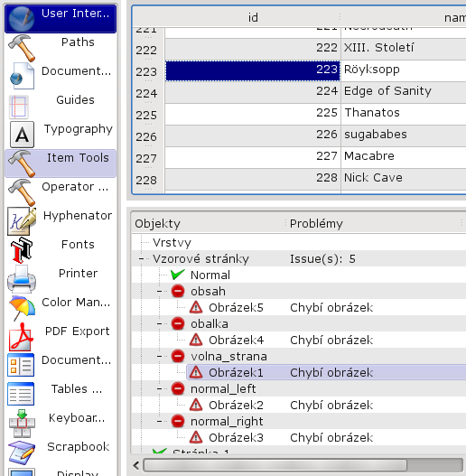Select Tables of contents icon

pyautogui.click(x=21, y=394)
